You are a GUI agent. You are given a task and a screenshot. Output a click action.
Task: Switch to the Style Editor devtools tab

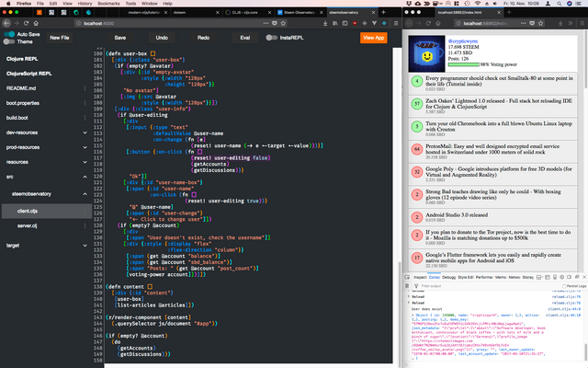pos(466,277)
